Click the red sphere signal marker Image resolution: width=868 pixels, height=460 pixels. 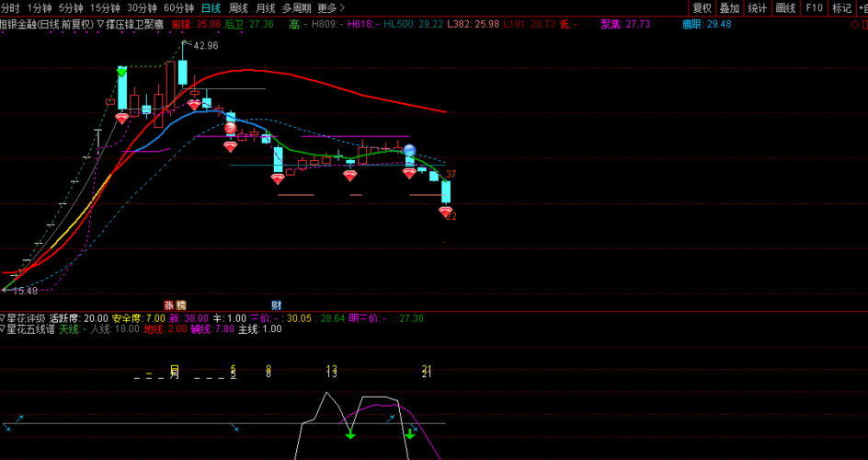point(230,129)
